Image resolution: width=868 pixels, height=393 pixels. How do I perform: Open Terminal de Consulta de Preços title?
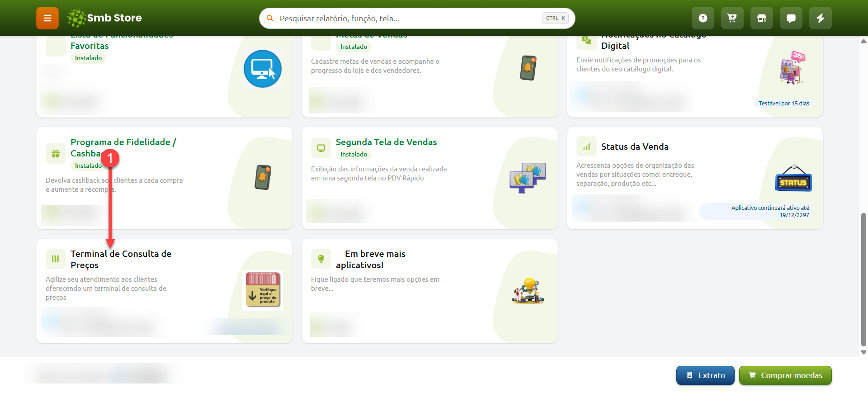click(121, 260)
